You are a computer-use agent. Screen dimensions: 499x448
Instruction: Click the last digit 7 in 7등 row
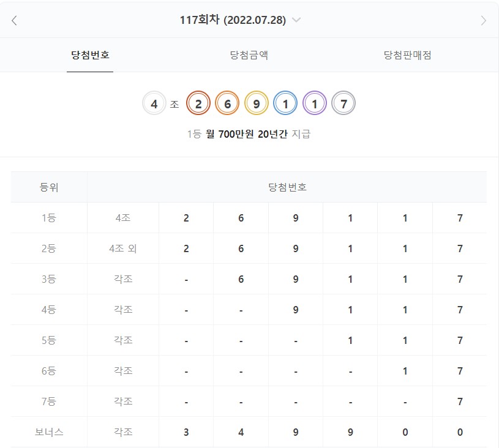460,401
